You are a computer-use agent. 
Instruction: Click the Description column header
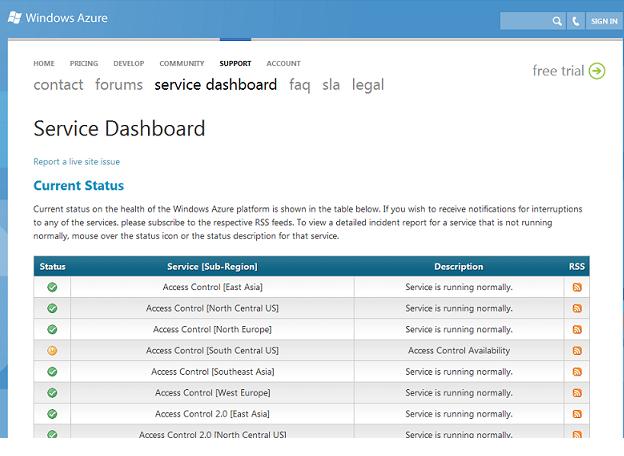(458, 267)
